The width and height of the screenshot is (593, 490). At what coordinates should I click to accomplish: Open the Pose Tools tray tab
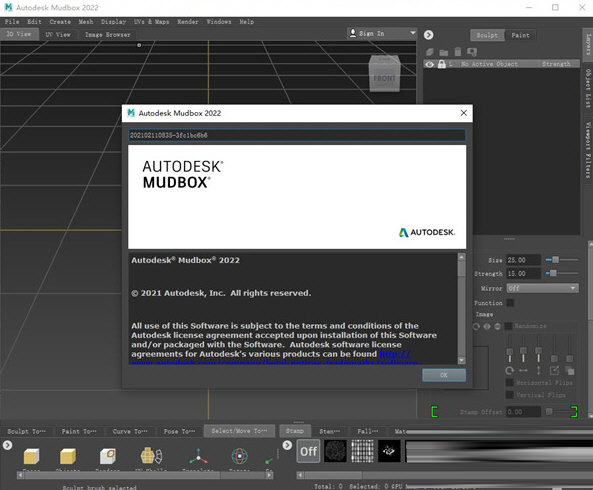click(x=180, y=431)
